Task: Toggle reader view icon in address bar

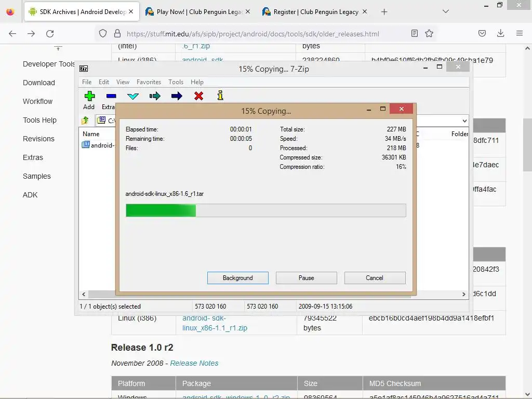Action: point(414,33)
